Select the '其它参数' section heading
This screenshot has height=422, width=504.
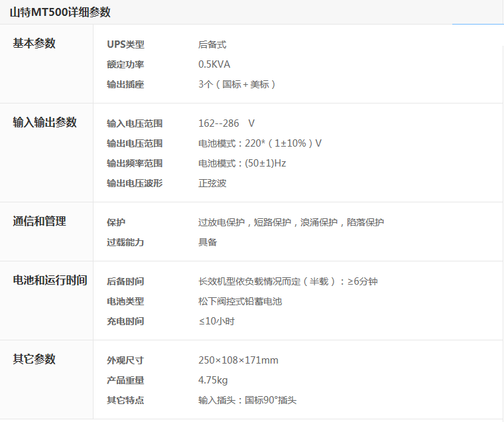coord(34,359)
